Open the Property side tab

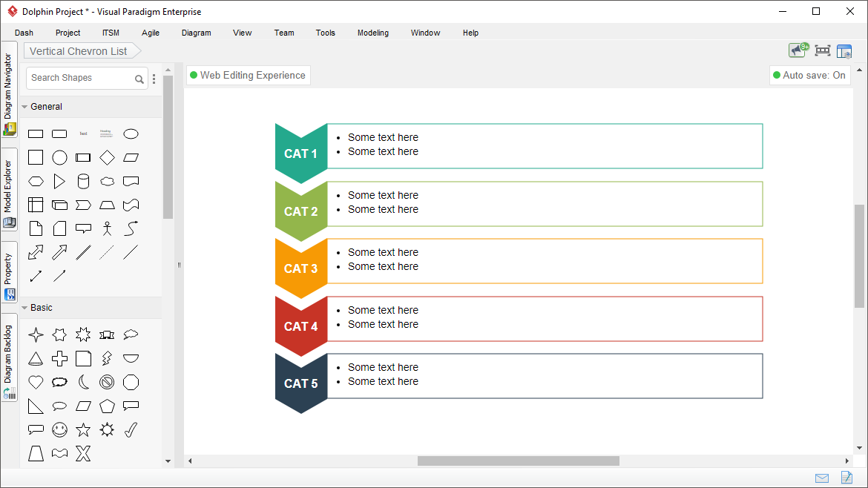[9, 272]
